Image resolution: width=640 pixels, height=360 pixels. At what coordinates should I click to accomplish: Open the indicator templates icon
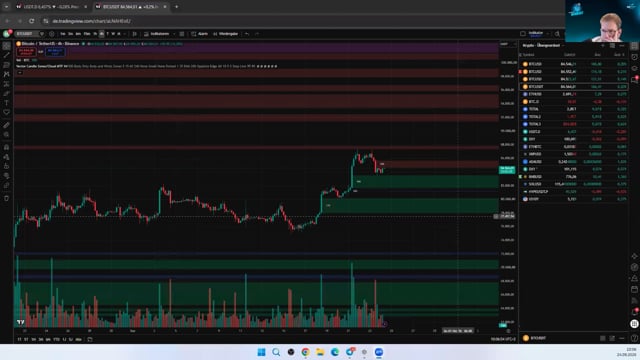tap(182, 34)
